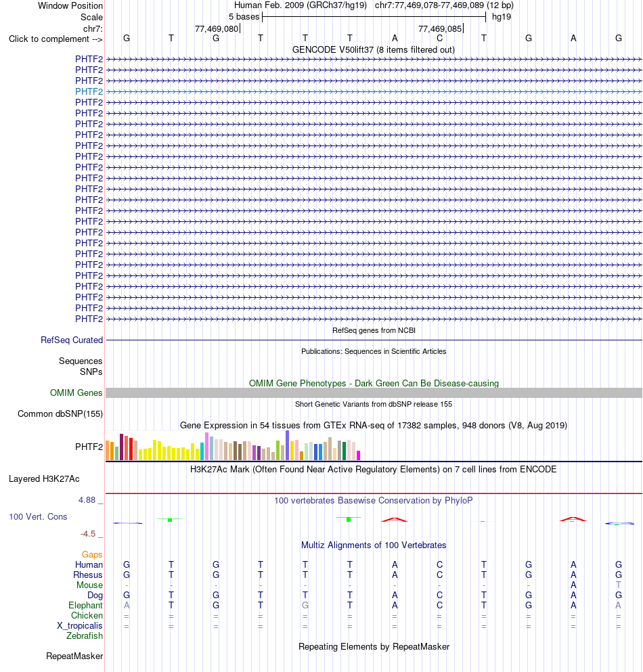Click the chr7:77,469,078-77,469,089 (12 bp) position text
643x672 pixels.
444,5
